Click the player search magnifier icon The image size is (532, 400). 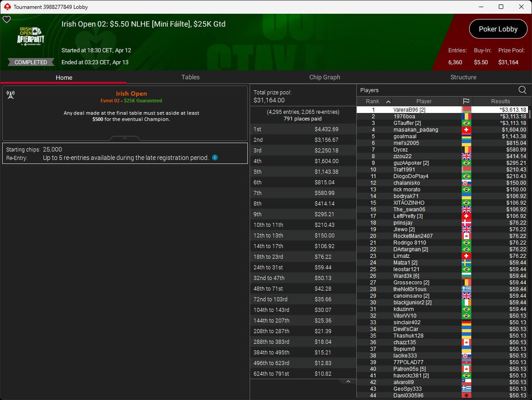522,90
